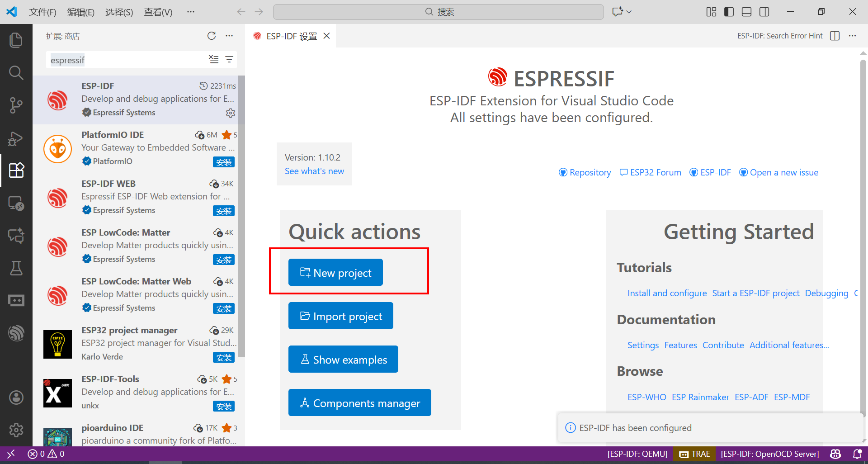Open the 编辑(E) menu
The image size is (868, 464).
click(x=80, y=12)
